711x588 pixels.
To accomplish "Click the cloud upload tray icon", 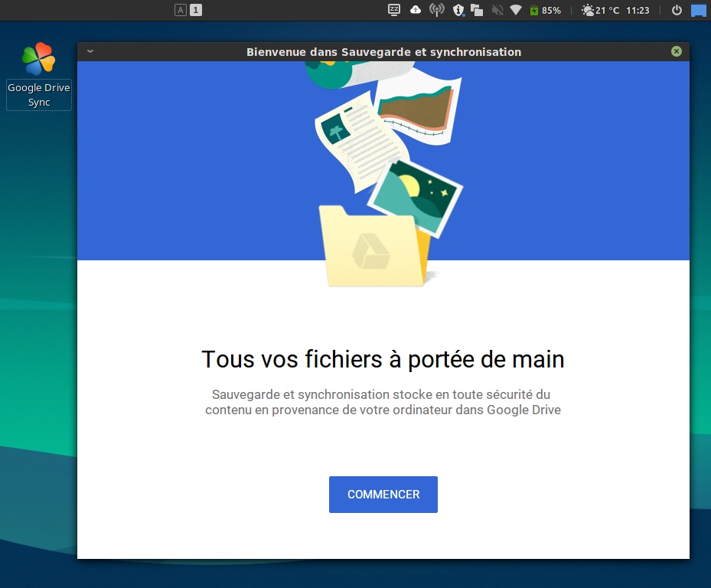I will (416, 10).
